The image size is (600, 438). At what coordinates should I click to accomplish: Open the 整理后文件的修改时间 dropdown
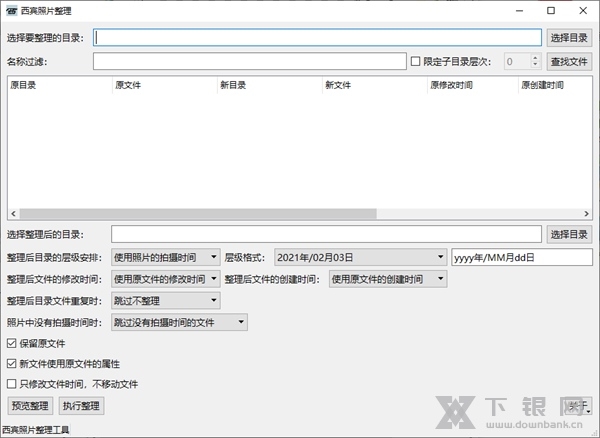tap(166, 279)
